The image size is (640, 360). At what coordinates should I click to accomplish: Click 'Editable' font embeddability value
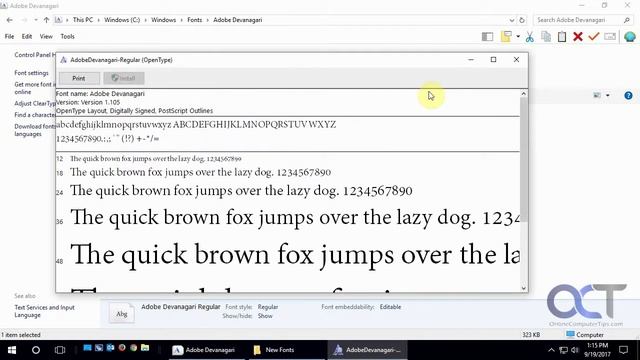390,307
